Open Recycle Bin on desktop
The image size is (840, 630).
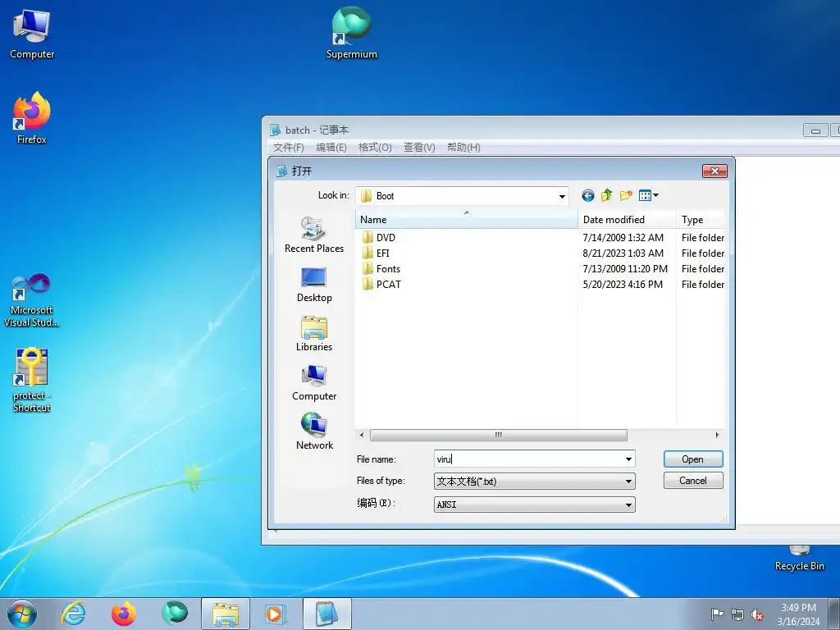tap(799, 559)
